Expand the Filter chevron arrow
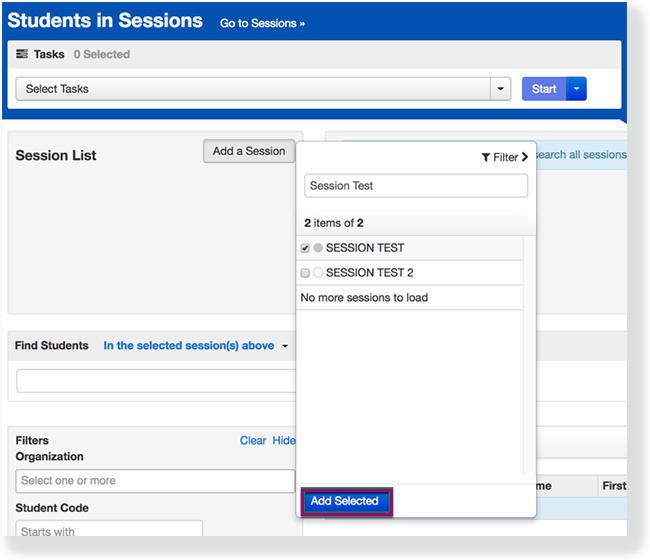 (525, 158)
